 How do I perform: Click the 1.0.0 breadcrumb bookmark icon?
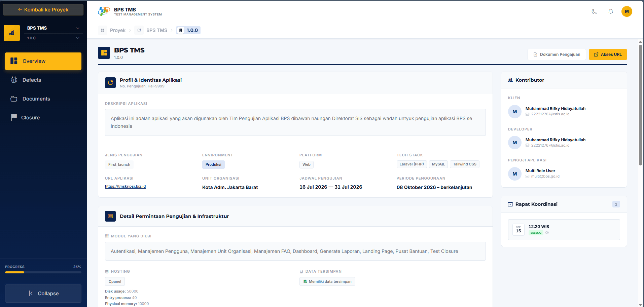click(x=181, y=30)
